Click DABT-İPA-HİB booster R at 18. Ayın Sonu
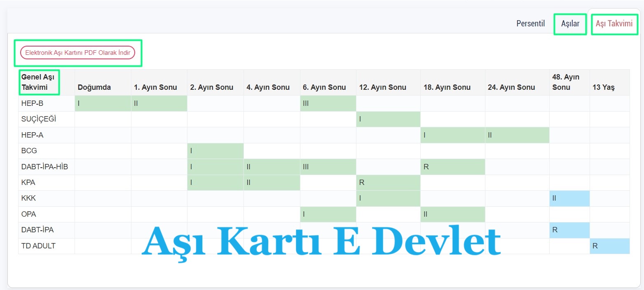The image size is (644, 290). [x=453, y=166]
